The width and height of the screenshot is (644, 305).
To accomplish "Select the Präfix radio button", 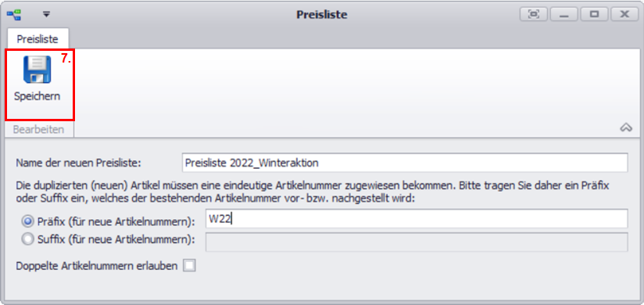I will pos(28,221).
